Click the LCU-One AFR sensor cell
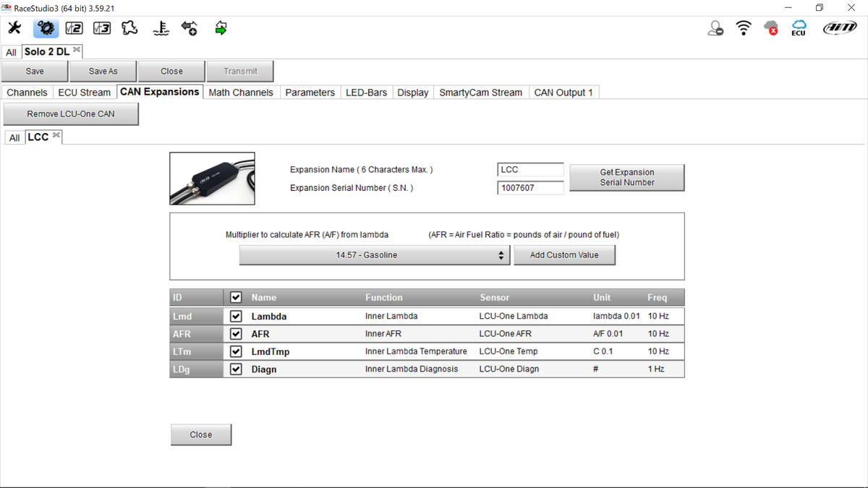Image resolution: width=868 pixels, height=488 pixels. tap(506, 334)
